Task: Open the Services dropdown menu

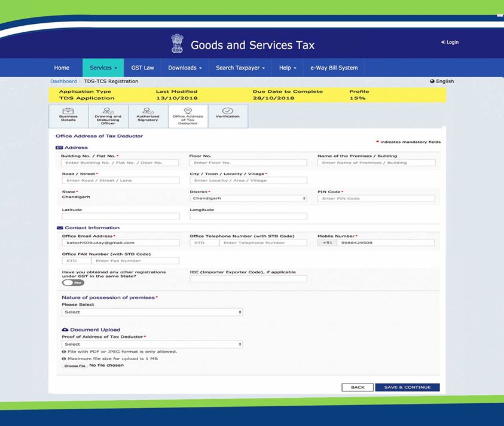Action: pyautogui.click(x=103, y=68)
